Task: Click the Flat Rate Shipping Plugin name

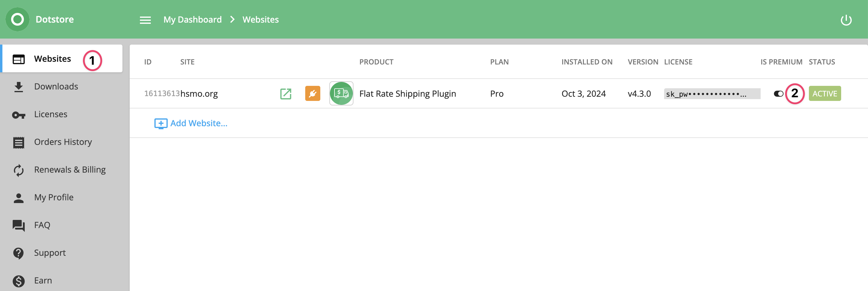Action: click(x=407, y=93)
